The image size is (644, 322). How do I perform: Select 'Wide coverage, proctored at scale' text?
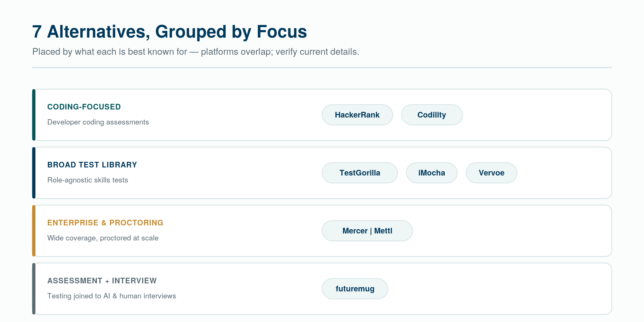coord(103,238)
